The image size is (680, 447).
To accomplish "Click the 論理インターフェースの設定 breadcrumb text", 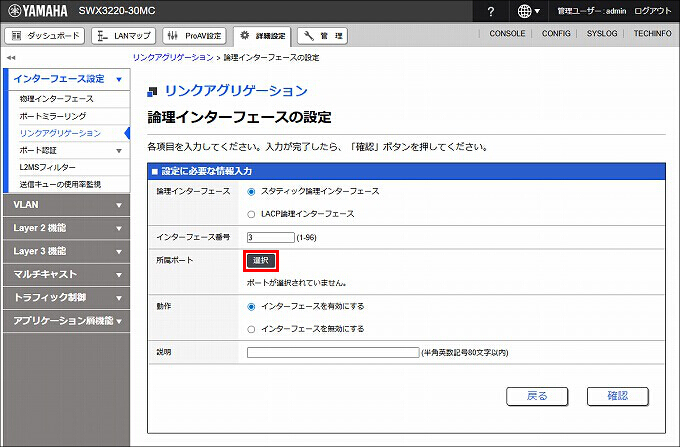I will pos(271,57).
